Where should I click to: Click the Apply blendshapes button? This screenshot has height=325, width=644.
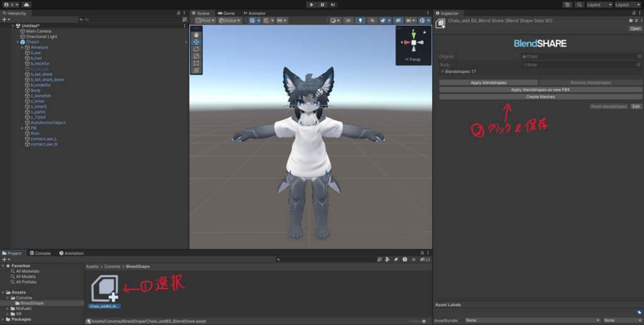pyautogui.click(x=488, y=83)
